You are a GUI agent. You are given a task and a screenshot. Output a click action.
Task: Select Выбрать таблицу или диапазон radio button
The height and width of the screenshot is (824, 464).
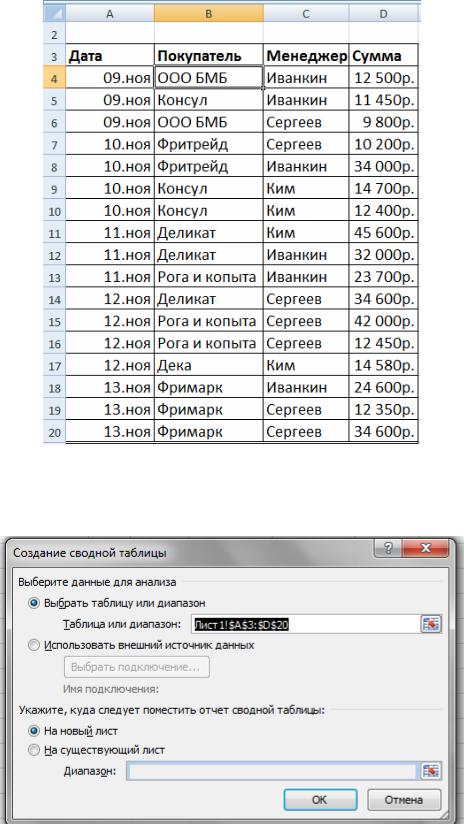[x=35, y=603]
